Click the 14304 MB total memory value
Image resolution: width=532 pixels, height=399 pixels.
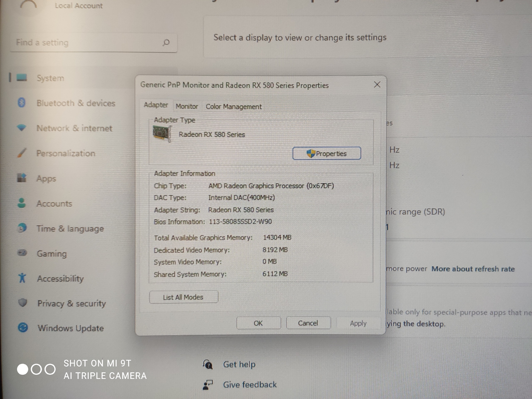click(x=277, y=237)
